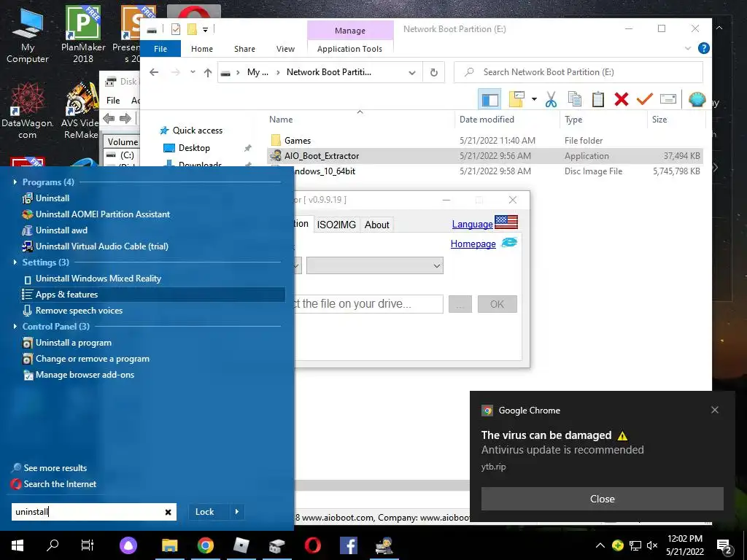Click the Back arrow in Explorer
Screen dimensions: 747x560
point(153,72)
